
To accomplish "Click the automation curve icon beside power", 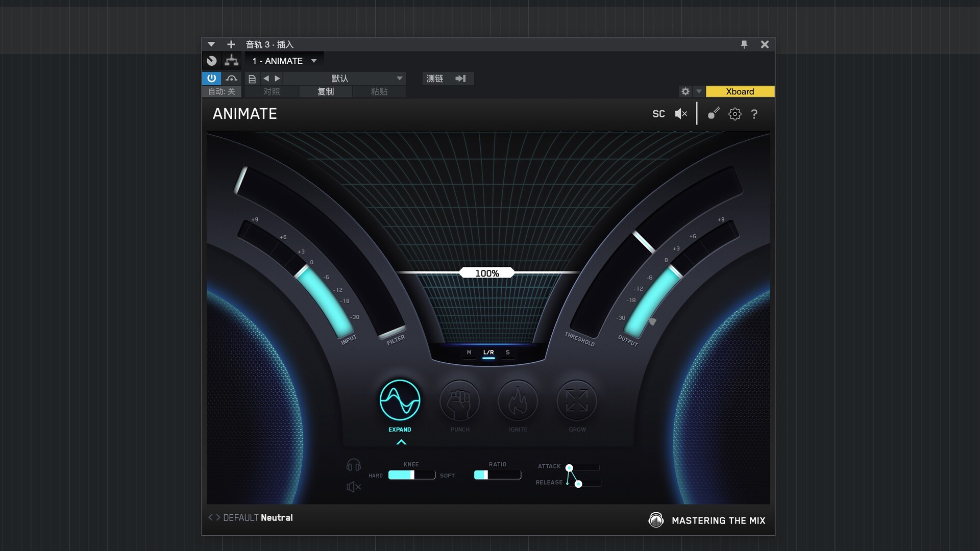I will pyautogui.click(x=232, y=78).
